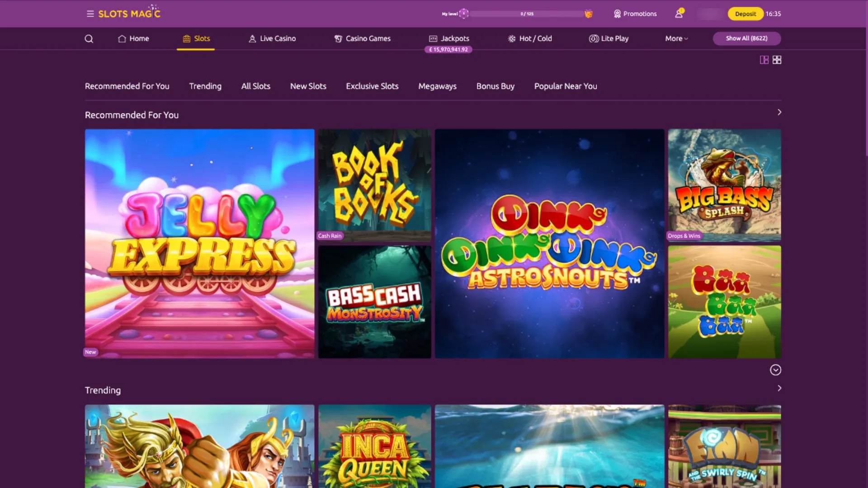Open the underwater Trending game tile
Viewport: 868px width, 488px height.
[549, 446]
